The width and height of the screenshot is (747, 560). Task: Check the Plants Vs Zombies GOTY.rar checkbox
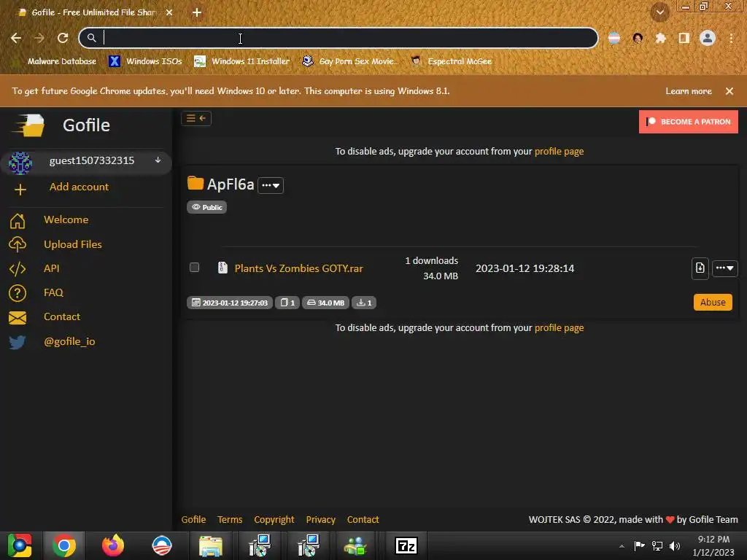click(x=194, y=267)
